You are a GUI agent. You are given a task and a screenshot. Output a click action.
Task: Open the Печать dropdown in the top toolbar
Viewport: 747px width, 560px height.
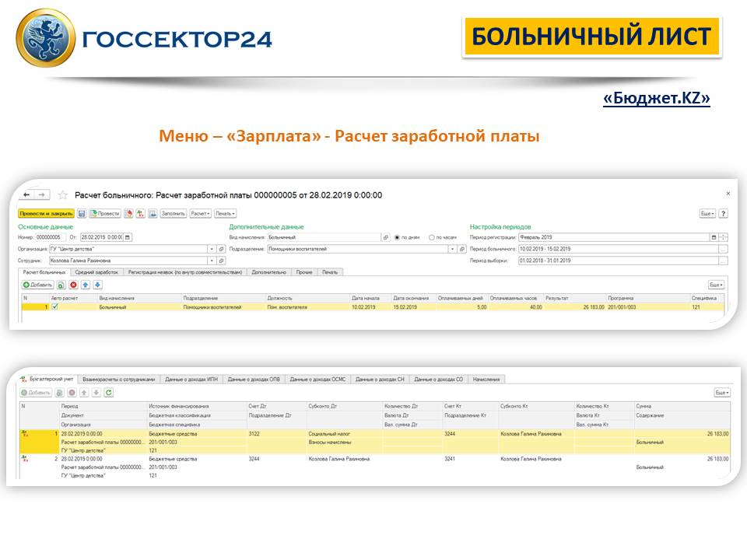click(x=225, y=214)
